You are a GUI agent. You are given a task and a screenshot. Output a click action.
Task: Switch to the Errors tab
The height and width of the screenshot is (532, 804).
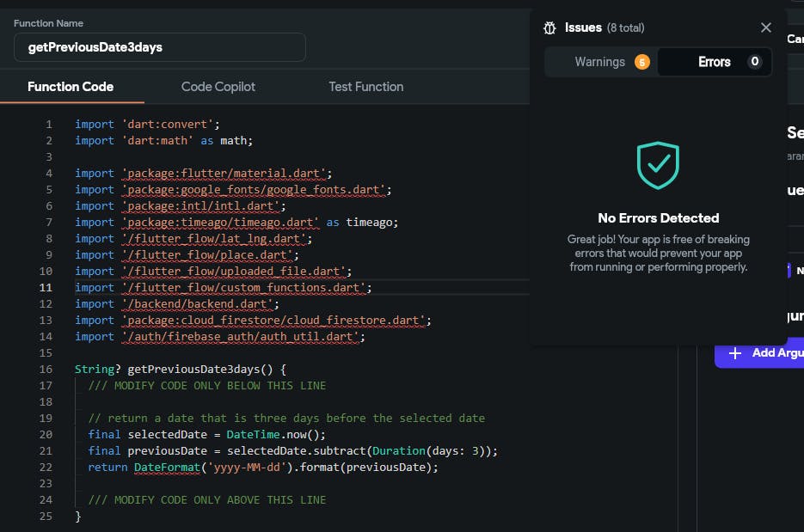[714, 62]
